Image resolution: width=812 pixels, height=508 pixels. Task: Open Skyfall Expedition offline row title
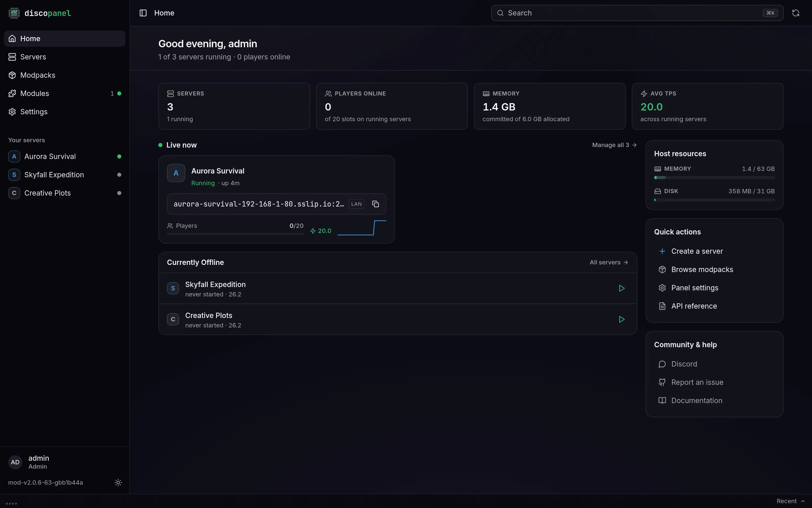tap(215, 284)
